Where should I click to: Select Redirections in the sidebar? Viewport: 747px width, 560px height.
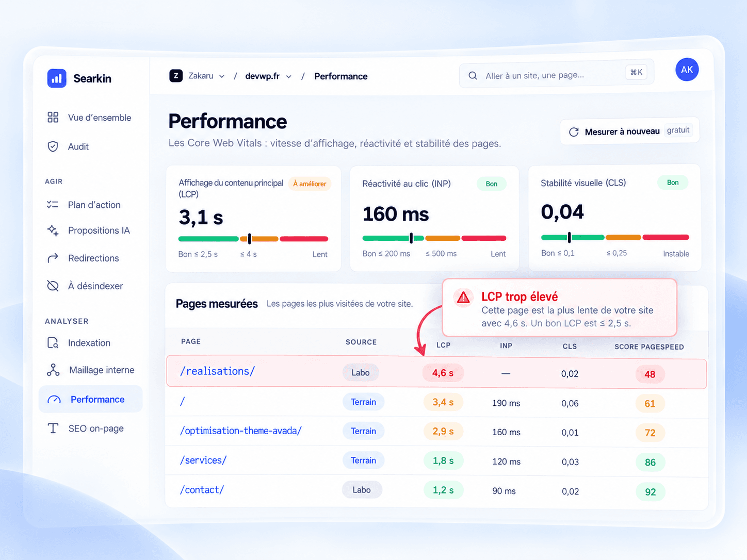click(x=83, y=258)
